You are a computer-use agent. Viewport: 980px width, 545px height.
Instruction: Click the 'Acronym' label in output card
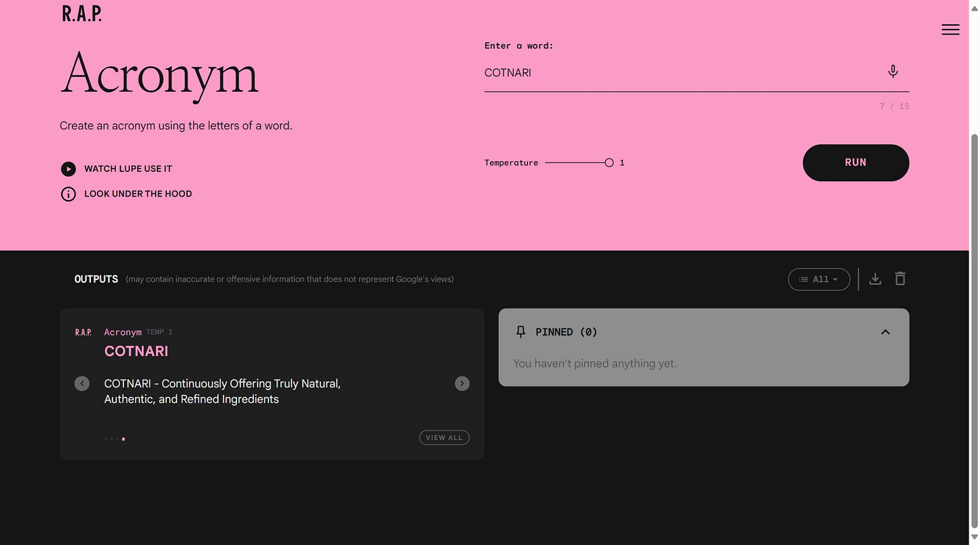[123, 332]
